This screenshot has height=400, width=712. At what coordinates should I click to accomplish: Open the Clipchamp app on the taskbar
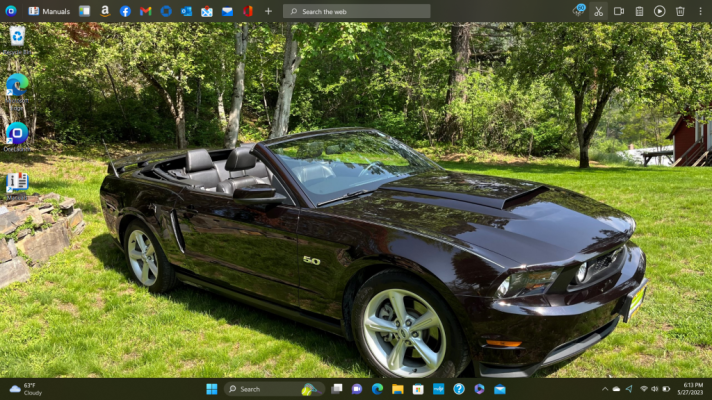pyautogui.click(x=480, y=389)
